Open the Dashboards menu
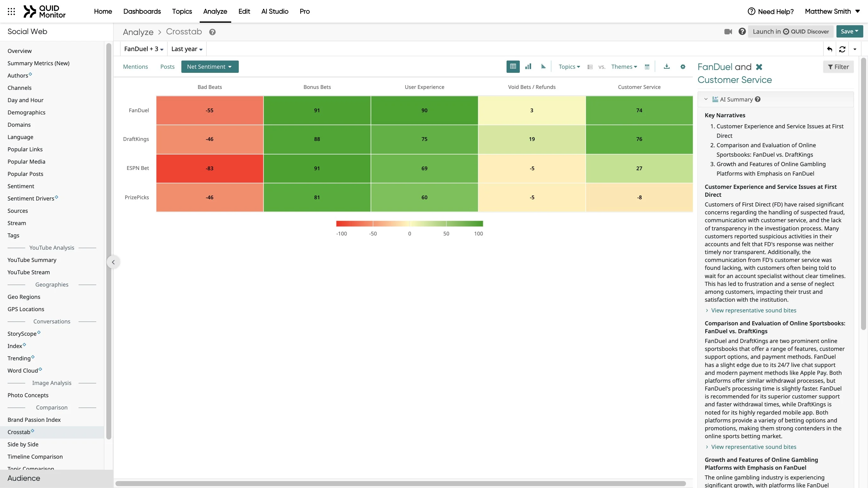Image resolution: width=868 pixels, height=488 pixels. [x=142, y=11]
